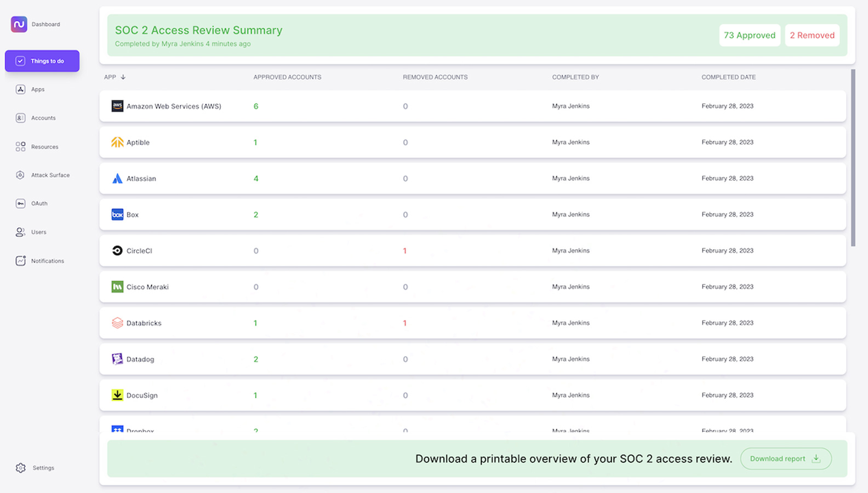
Task: Click the Cisco Meraki logo icon
Action: (x=117, y=287)
